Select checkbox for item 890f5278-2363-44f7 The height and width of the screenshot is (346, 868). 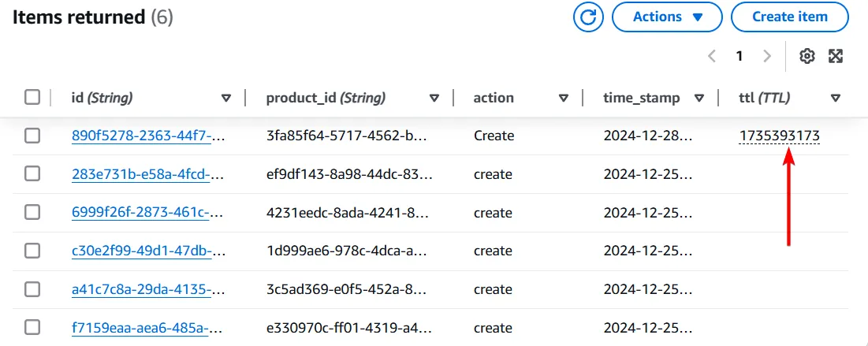pos(32,136)
